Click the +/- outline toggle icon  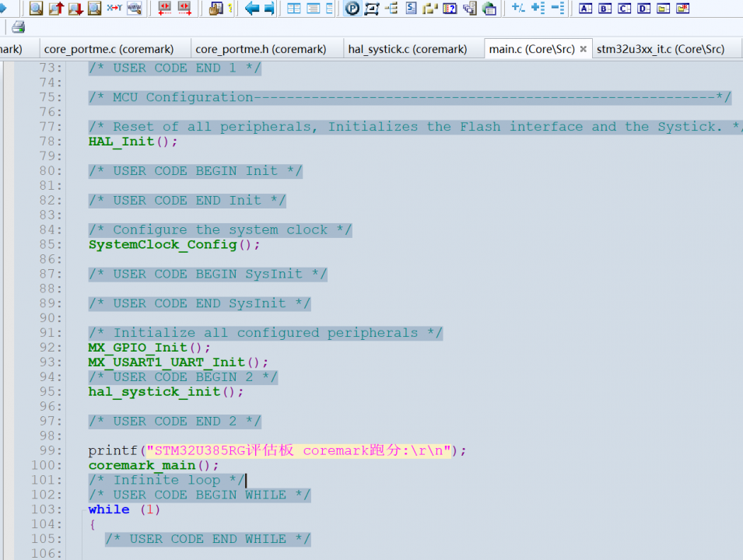coord(518,8)
